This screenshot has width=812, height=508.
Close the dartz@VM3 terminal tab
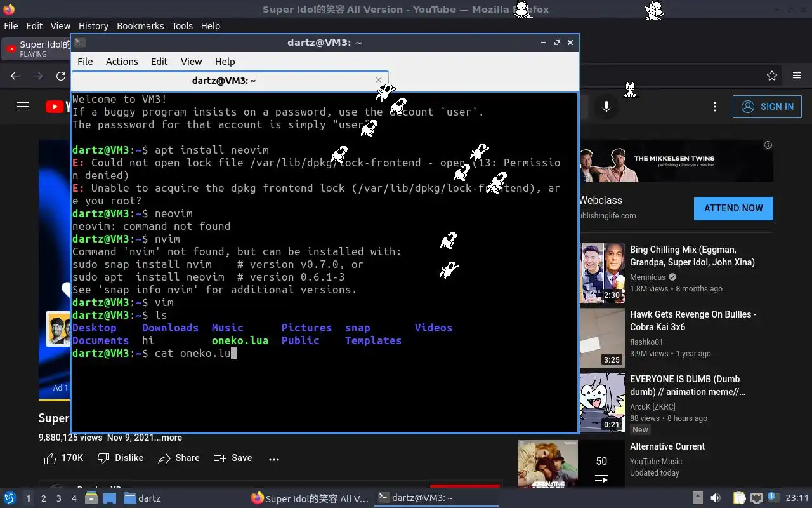coord(379,80)
